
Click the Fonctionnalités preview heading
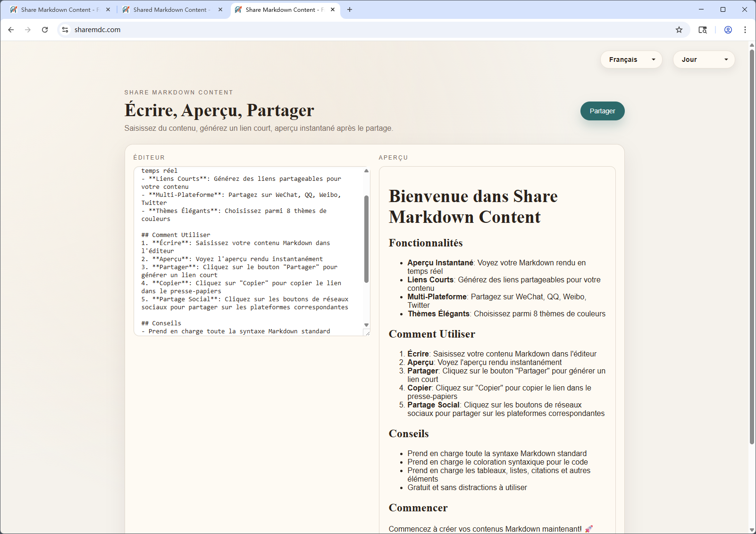pyautogui.click(x=426, y=243)
